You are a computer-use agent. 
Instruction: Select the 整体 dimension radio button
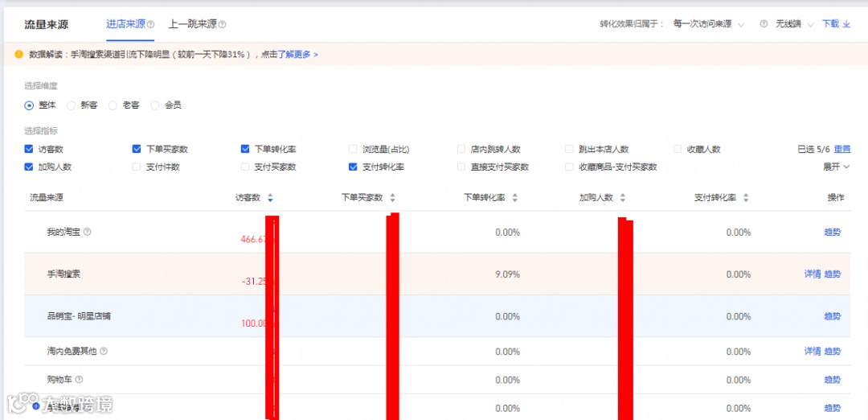tap(29, 105)
